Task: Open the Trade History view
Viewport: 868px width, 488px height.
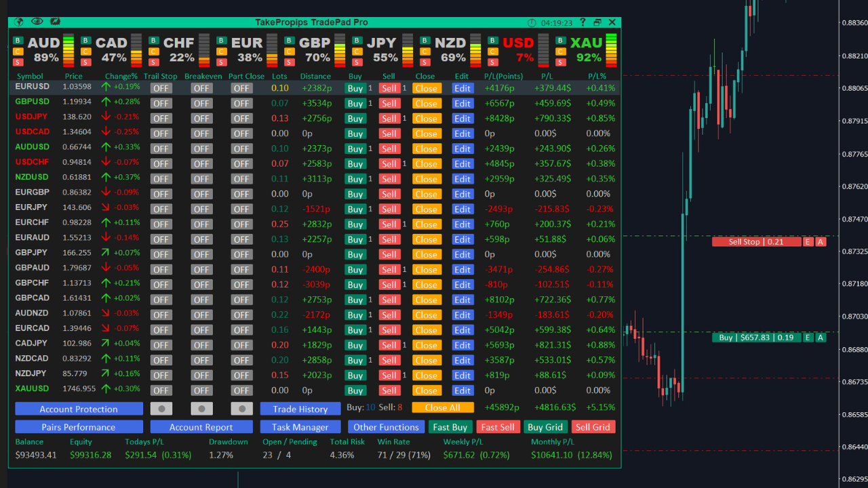Action: click(300, 409)
